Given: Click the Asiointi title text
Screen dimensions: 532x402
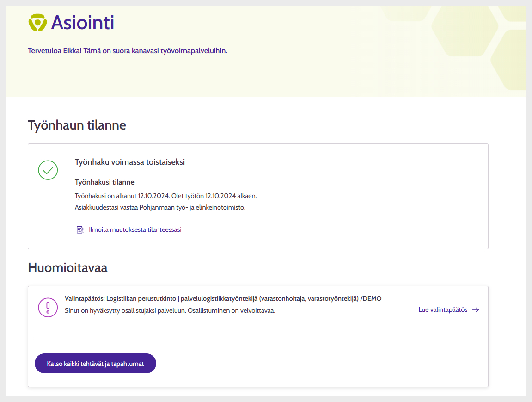Looking at the screenshot, I should point(82,22).
